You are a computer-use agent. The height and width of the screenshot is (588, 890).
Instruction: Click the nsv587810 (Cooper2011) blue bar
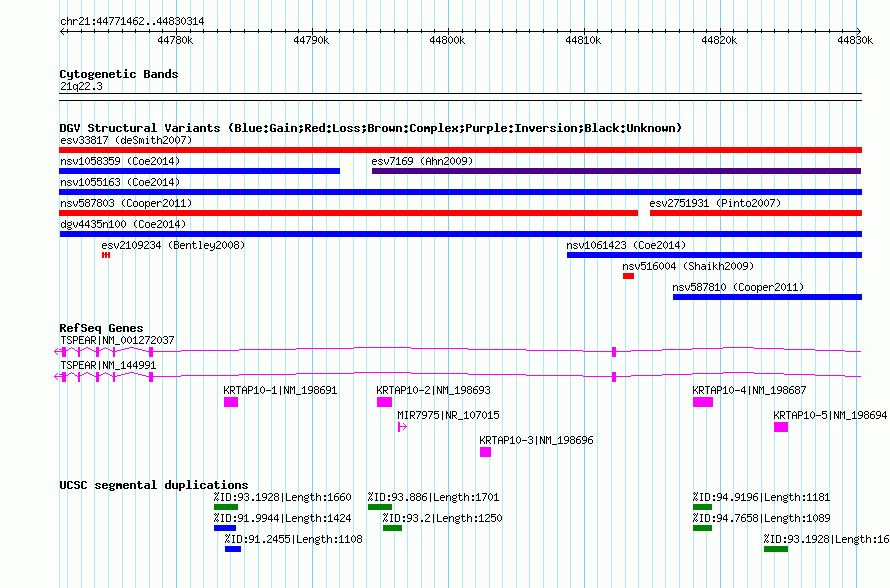pyautogui.click(x=767, y=297)
